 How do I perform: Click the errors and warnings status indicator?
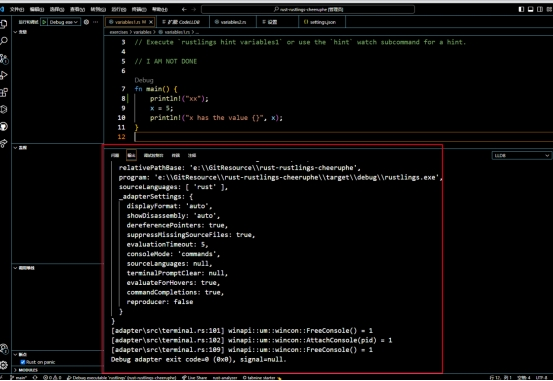tap(53, 377)
